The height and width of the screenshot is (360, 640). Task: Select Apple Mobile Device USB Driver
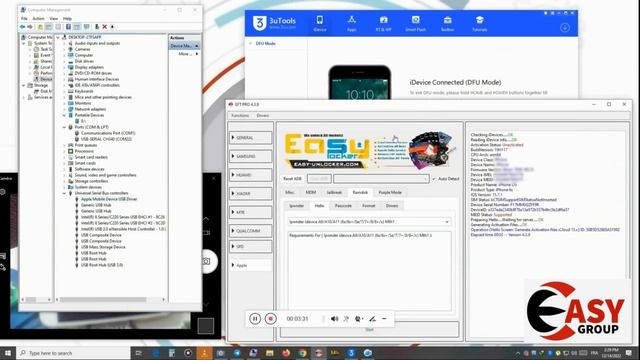click(109, 199)
